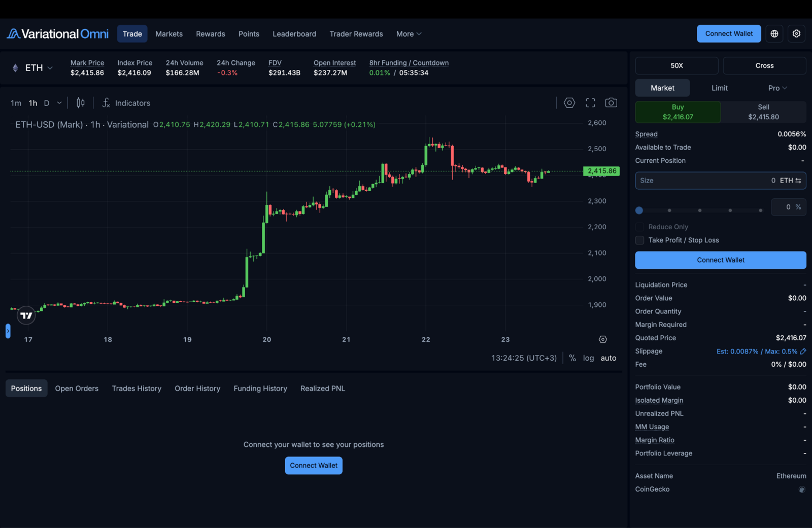Open Pro order type dropdown

coord(777,88)
